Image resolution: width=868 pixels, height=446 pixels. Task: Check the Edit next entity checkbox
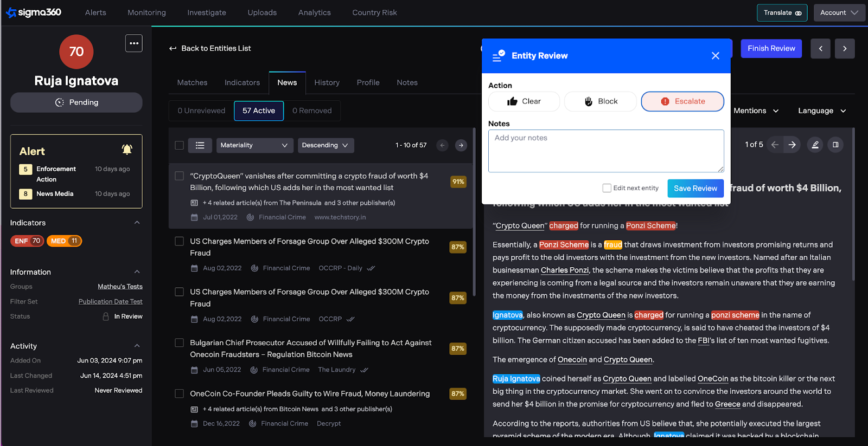pyautogui.click(x=607, y=188)
